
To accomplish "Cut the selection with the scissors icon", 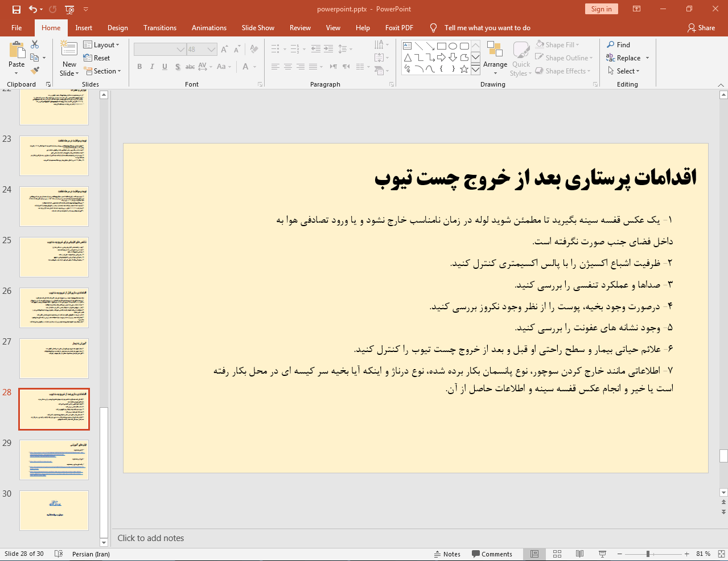I will [35, 44].
